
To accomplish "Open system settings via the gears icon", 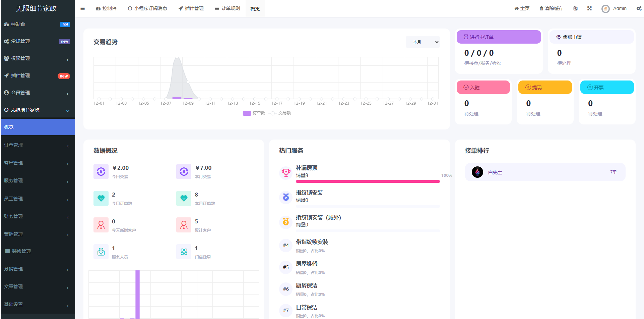I will pos(639,8).
